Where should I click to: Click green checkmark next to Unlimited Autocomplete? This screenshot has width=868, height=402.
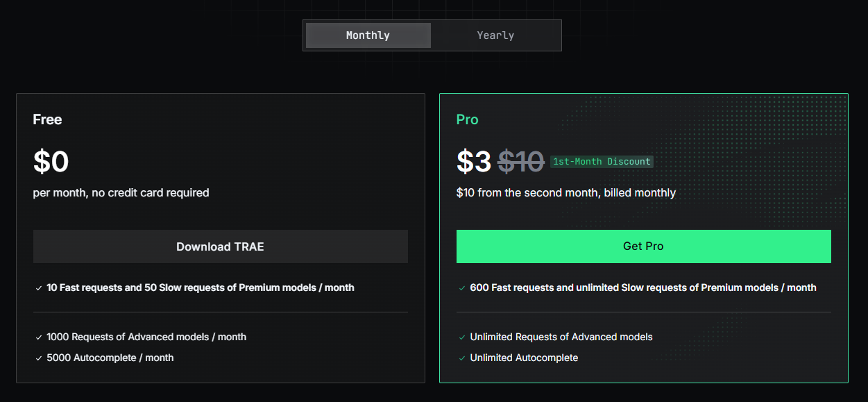[462, 358]
